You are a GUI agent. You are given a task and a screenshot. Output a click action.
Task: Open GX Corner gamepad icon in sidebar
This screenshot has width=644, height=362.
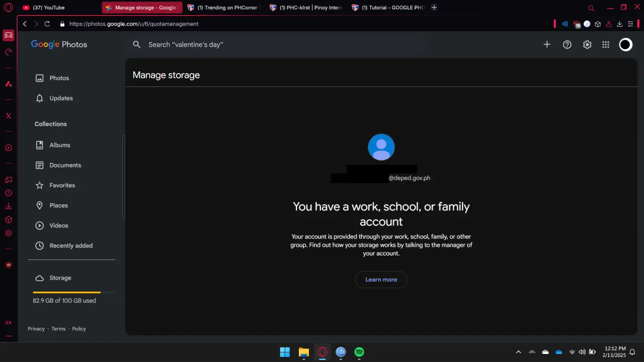pyautogui.click(x=8, y=35)
